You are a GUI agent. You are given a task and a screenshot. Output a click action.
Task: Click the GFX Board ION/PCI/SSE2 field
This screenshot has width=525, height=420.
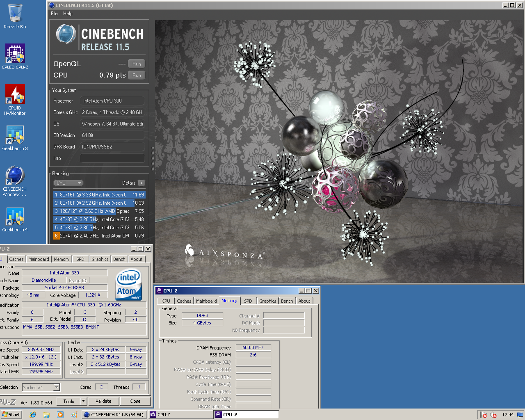tap(112, 147)
